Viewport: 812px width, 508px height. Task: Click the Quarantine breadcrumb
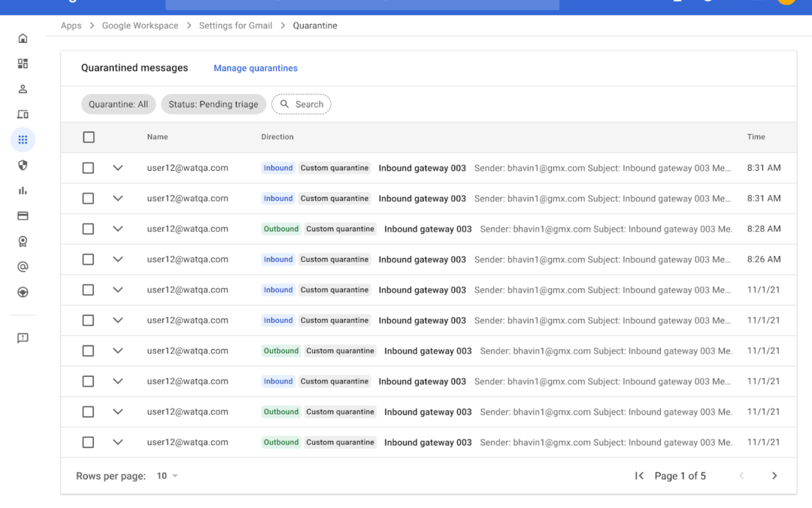coord(315,26)
